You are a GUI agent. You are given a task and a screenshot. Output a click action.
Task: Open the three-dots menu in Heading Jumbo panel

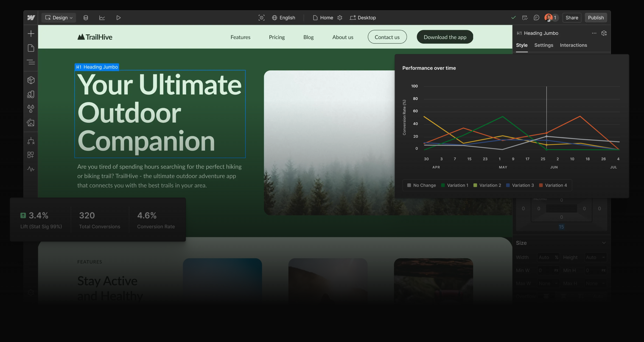coord(594,33)
